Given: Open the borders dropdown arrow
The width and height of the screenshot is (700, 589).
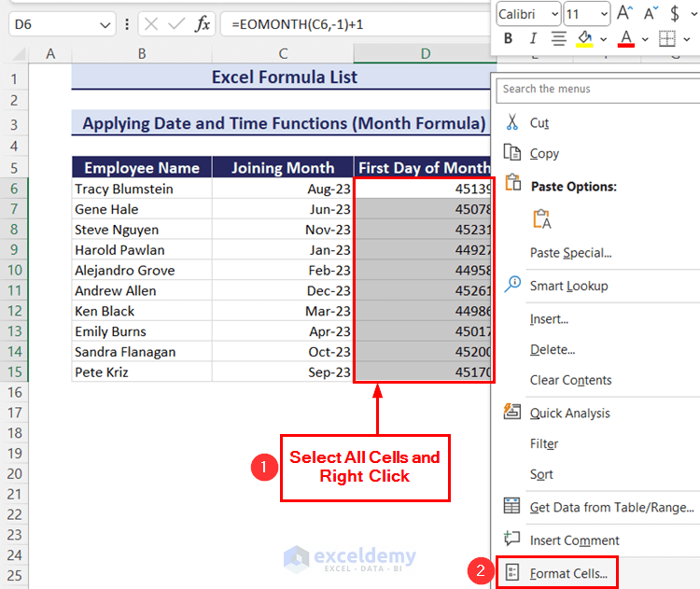Looking at the screenshot, I should pyautogui.click(x=687, y=40).
